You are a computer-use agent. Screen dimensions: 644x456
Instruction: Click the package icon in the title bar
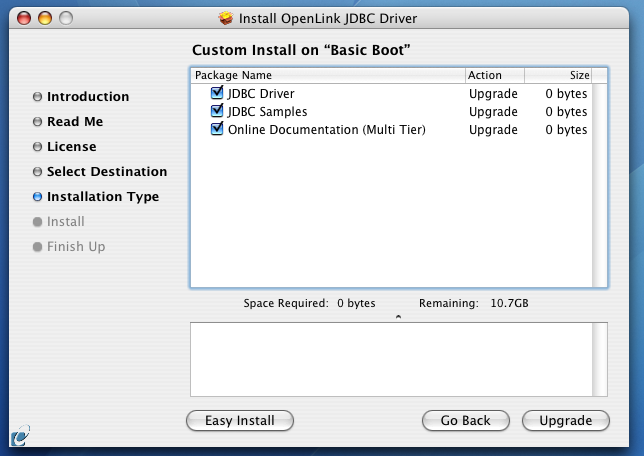pyautogui.click(x=226, y=18)
